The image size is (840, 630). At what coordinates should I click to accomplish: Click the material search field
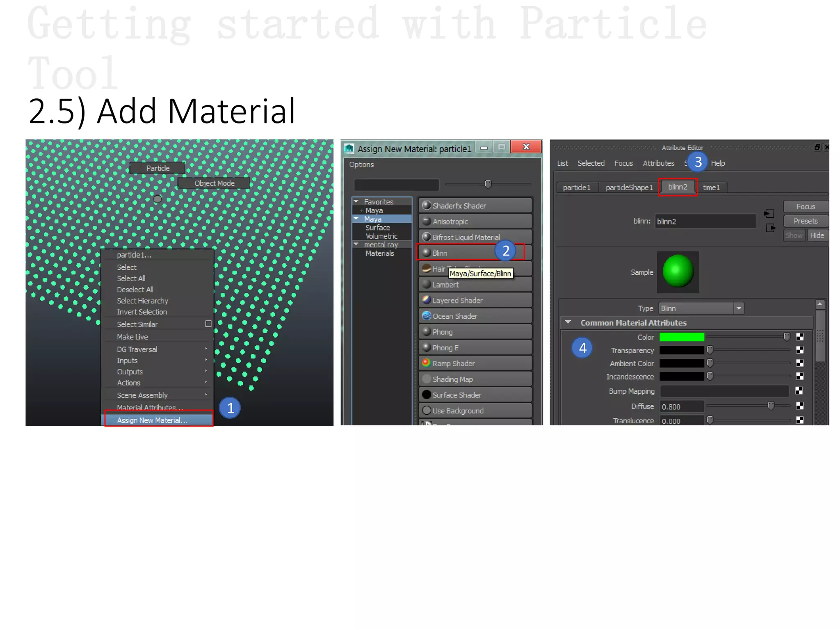[397, 185]
